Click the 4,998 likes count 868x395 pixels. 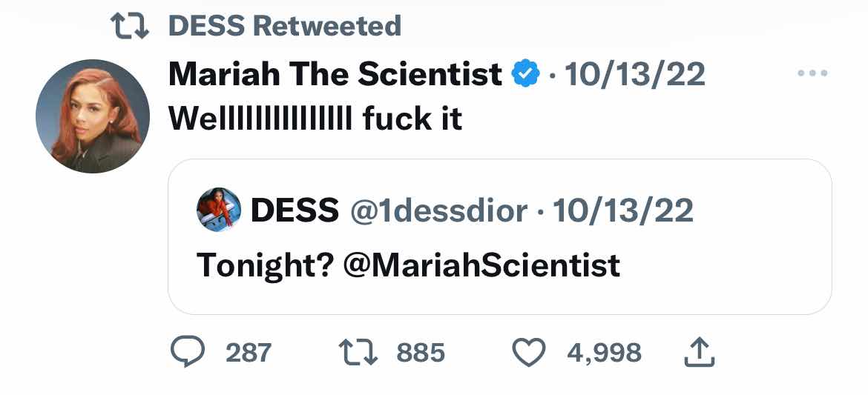tap(604, 353)
